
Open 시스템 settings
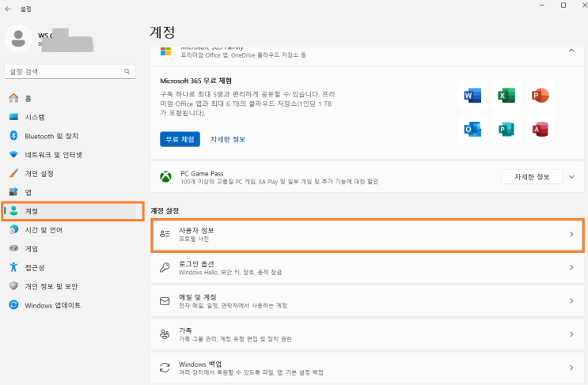70,117
